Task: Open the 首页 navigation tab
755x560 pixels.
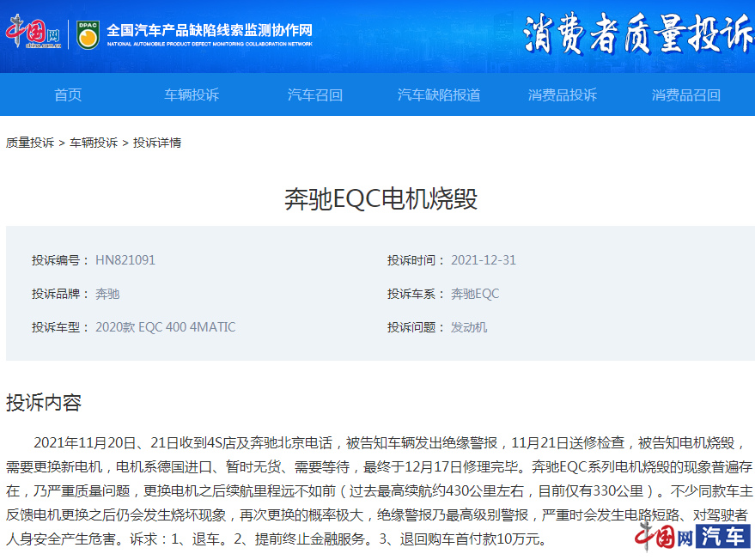Action: click(x=68, y=94)
